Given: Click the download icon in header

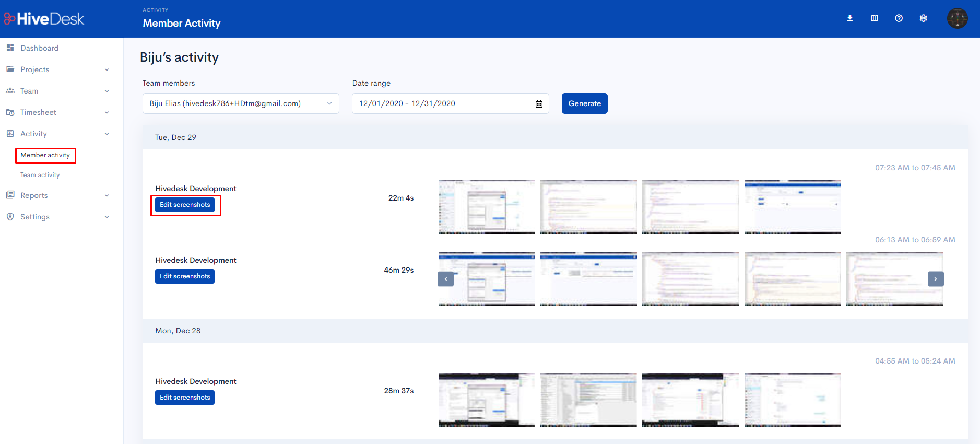Looking at the screenshot, I should point(850,18).
